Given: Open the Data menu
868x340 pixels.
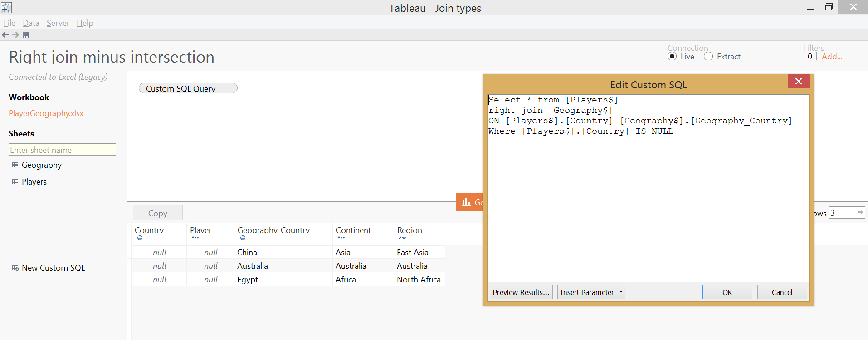Looking at the screenshot, I should coord(31,23).
